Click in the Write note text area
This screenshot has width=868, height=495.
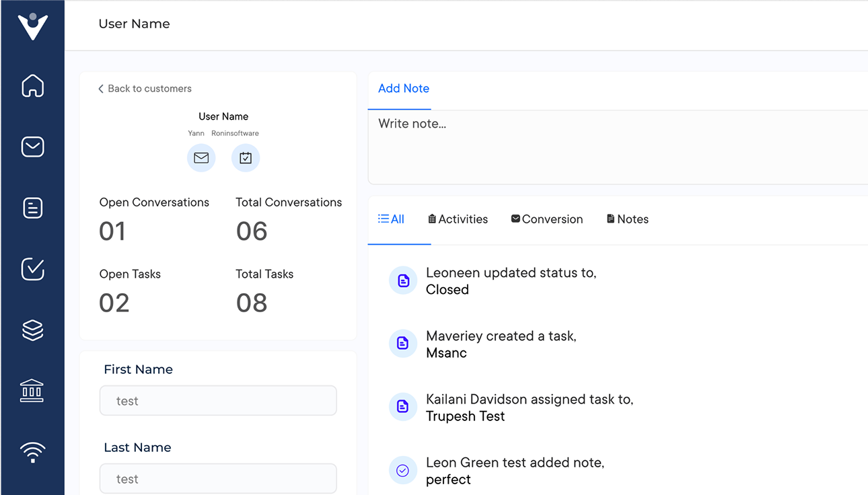click(x=618, y=147)
